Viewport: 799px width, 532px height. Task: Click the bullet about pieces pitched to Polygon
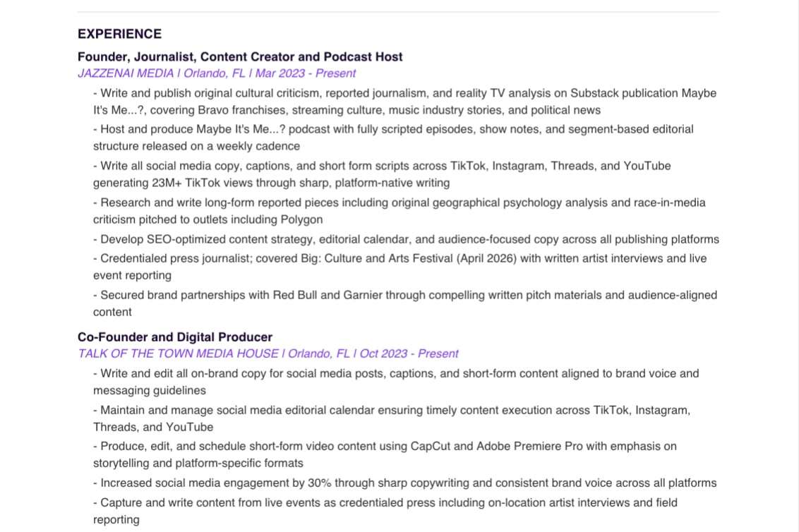click(399, 211)
